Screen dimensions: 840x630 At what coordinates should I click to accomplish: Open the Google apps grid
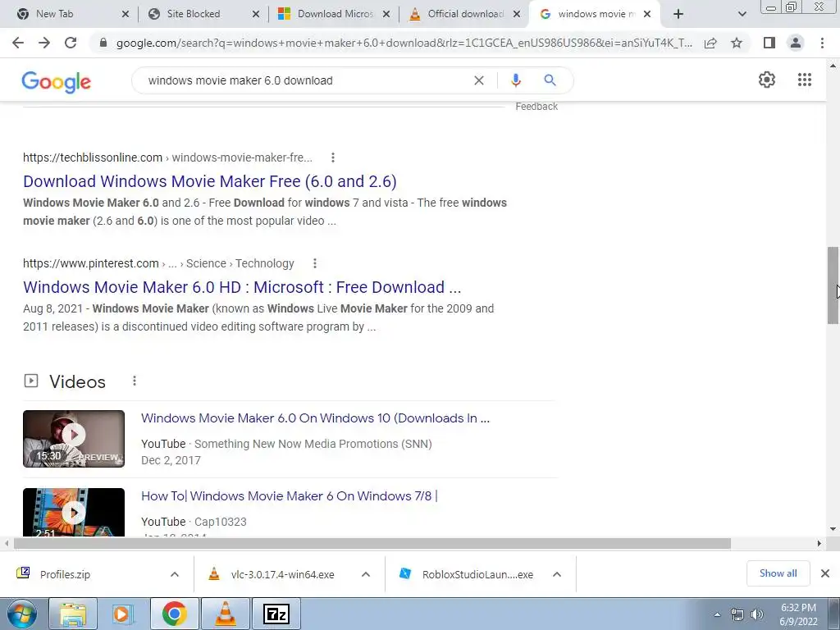[x=804, y=80]
